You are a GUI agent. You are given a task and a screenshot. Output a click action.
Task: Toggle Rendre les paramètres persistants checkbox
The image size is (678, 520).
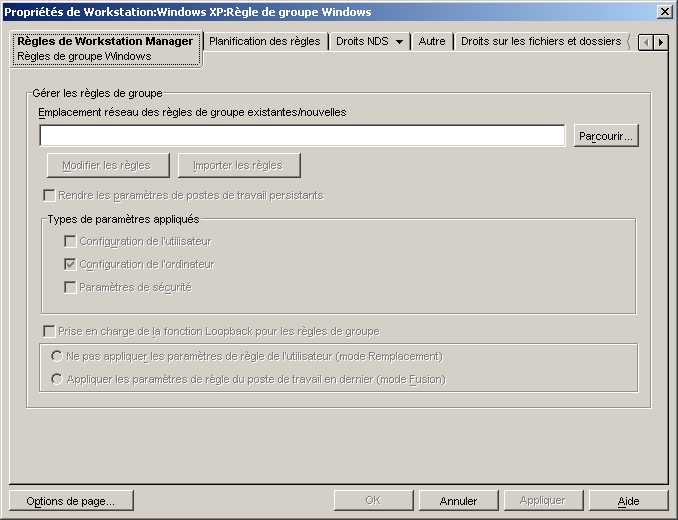pos(49,195)
